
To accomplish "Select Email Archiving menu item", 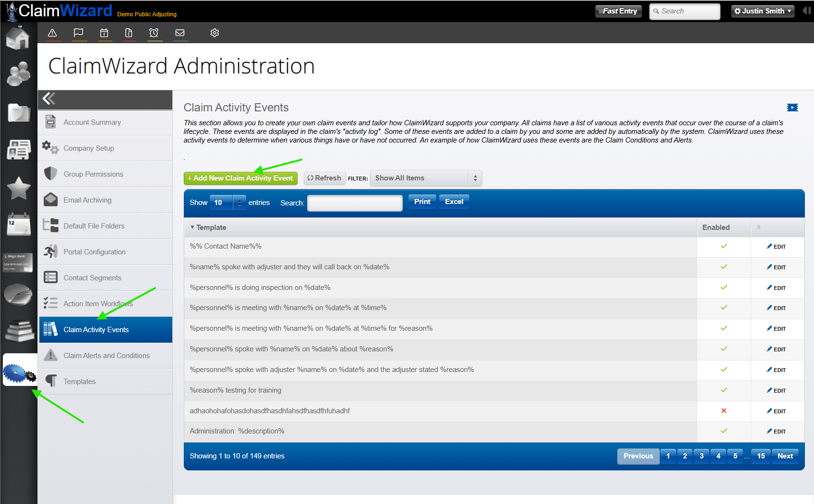I will pyautogui.click(x=105, y=200).
